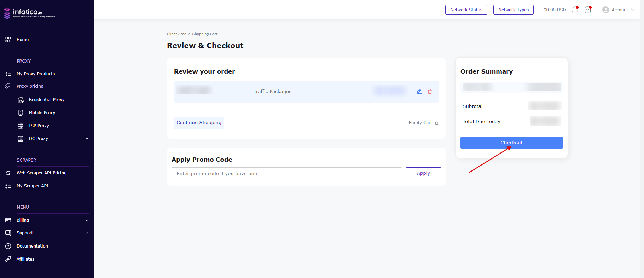Delete the Traffic Packages item with trash icon

pyautogui.click(x=430, y=91)
